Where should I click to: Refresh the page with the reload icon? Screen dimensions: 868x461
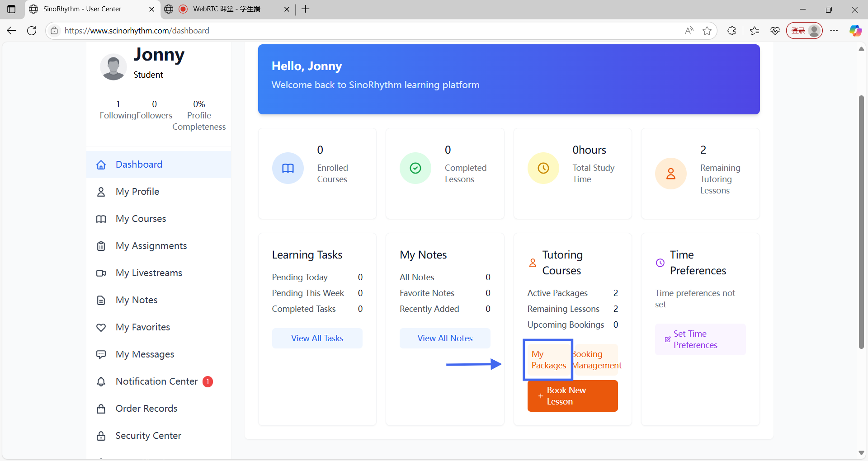(32, 31)
